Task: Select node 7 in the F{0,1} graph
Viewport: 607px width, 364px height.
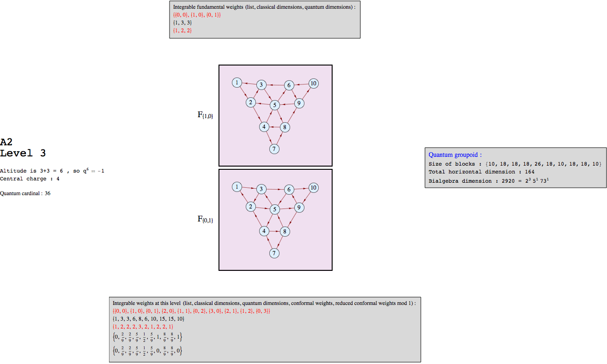Action: 274,253
